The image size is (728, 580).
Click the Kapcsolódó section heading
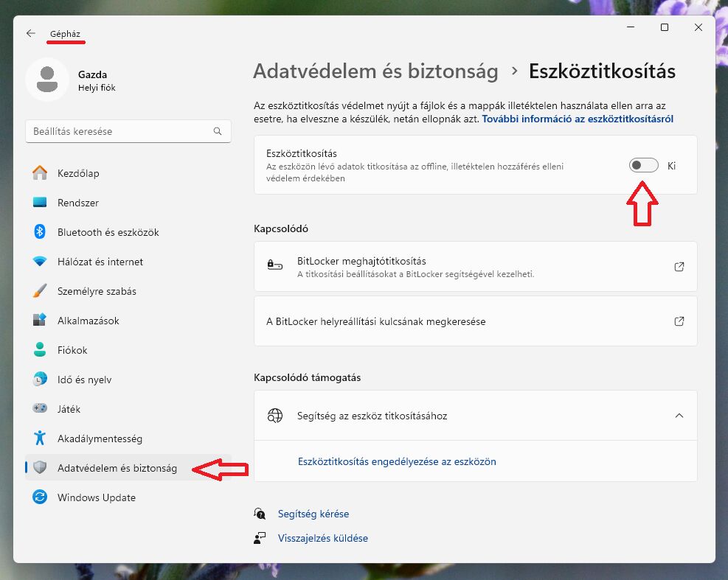point(281,228)
